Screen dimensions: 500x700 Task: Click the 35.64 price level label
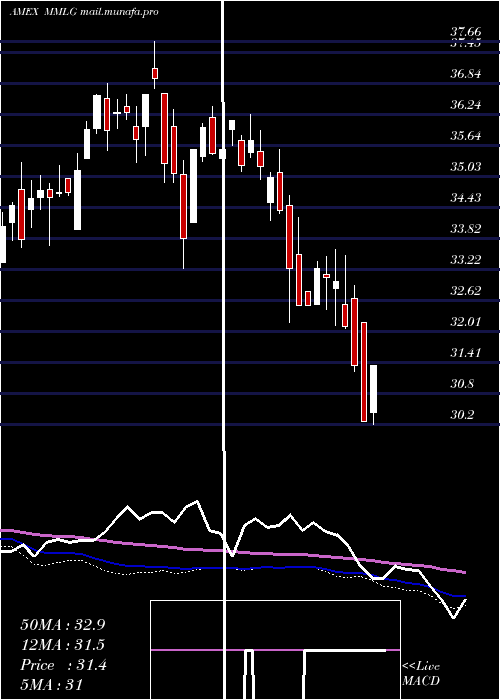tap(466, 136)
